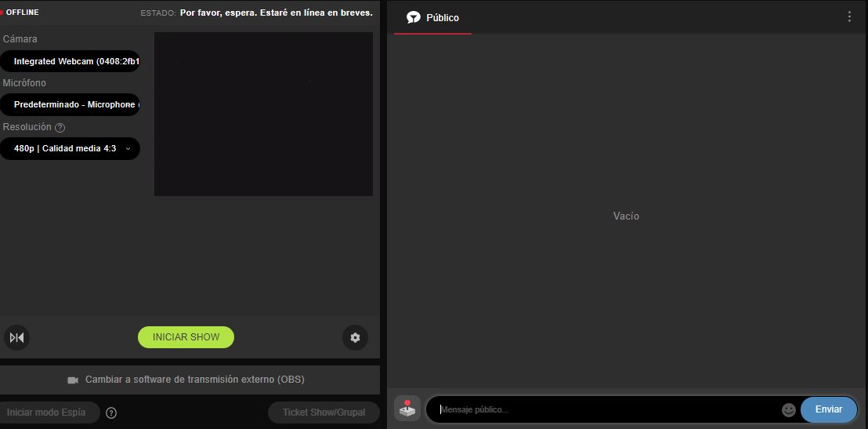The height and width of the screenshot is (429, 868).
Task: Click the Resolución label
Action: (x=27, y=127)
